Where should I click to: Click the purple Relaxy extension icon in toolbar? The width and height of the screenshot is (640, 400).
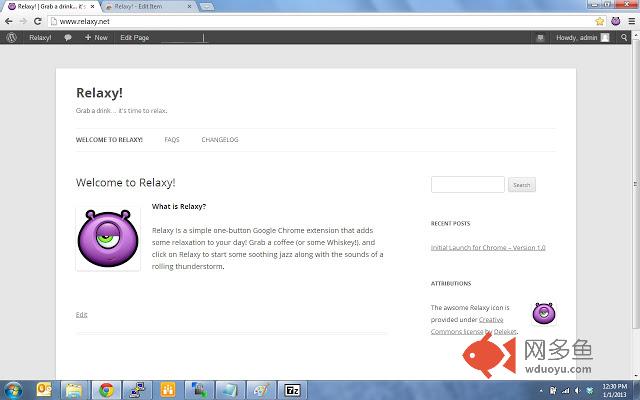tap(616, 21)
